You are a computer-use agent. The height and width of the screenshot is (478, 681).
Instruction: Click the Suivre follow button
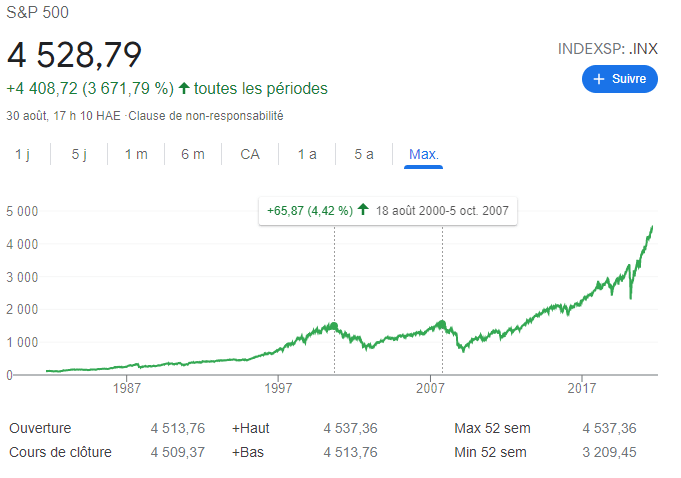pos(619,78)
